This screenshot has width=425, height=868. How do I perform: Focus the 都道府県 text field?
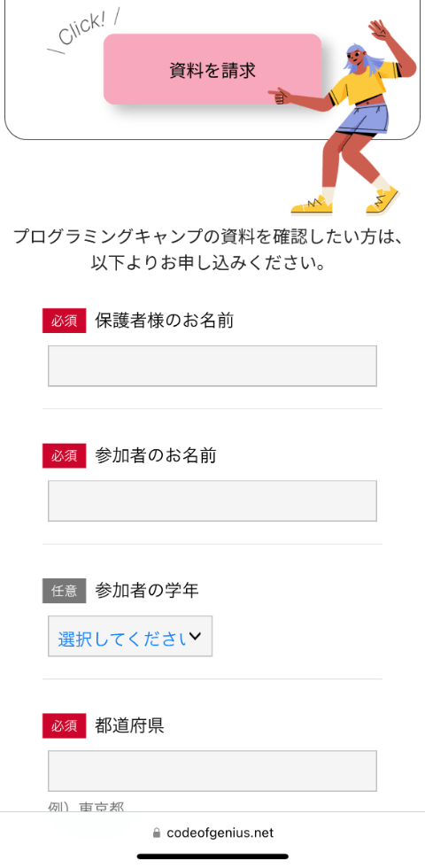coord(212,771)
